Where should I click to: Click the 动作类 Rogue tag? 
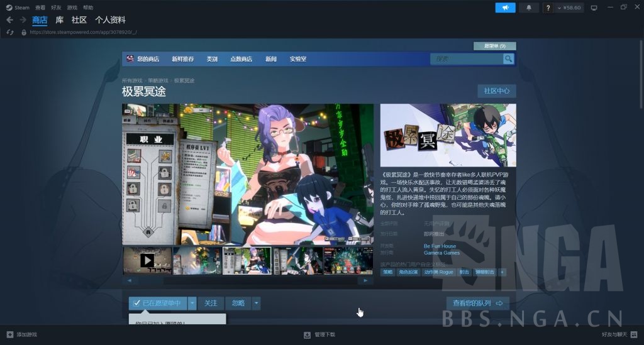pos(438,272)
